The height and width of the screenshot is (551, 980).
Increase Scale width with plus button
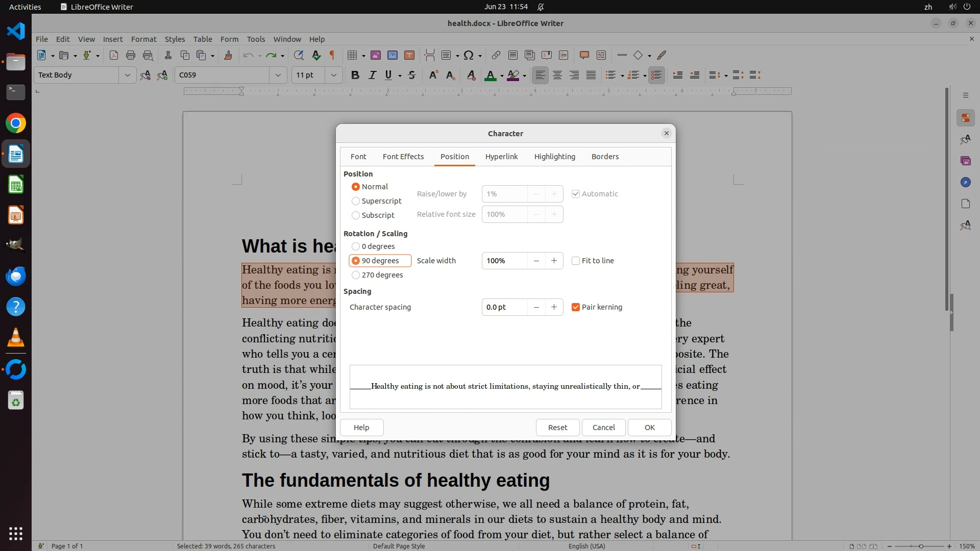click(554, 261)
